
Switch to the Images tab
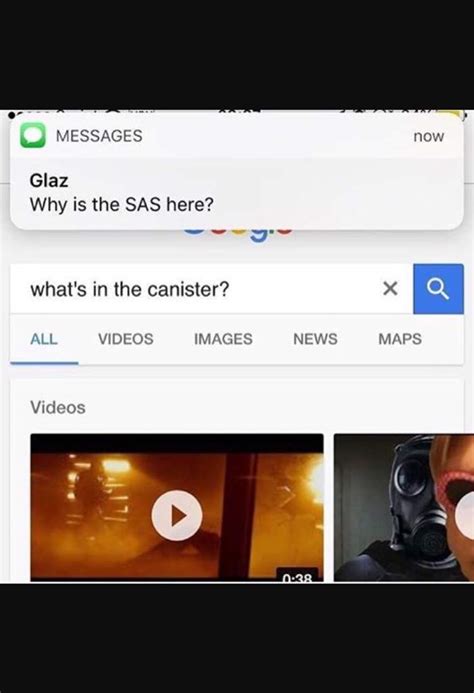pyautogui.click(x=223, y=339)
